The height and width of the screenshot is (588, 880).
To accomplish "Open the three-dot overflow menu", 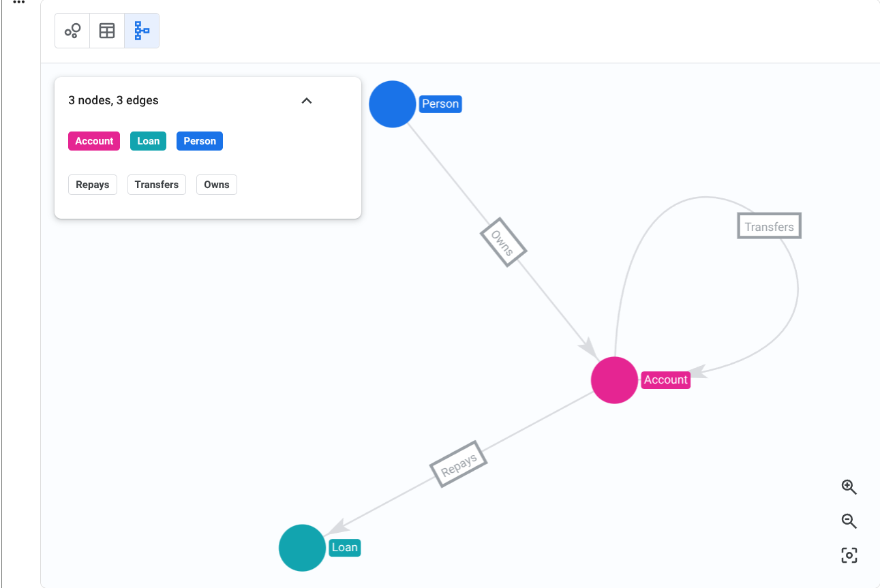I will (18, 3).
